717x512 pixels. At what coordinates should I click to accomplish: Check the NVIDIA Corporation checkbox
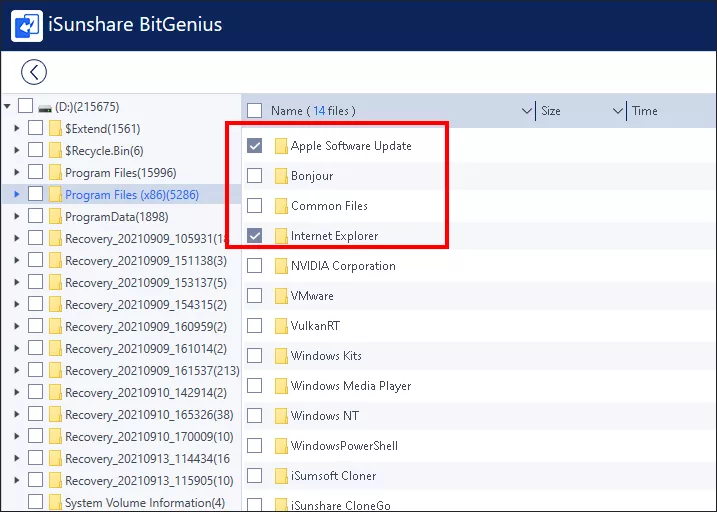tap(254, 266)
